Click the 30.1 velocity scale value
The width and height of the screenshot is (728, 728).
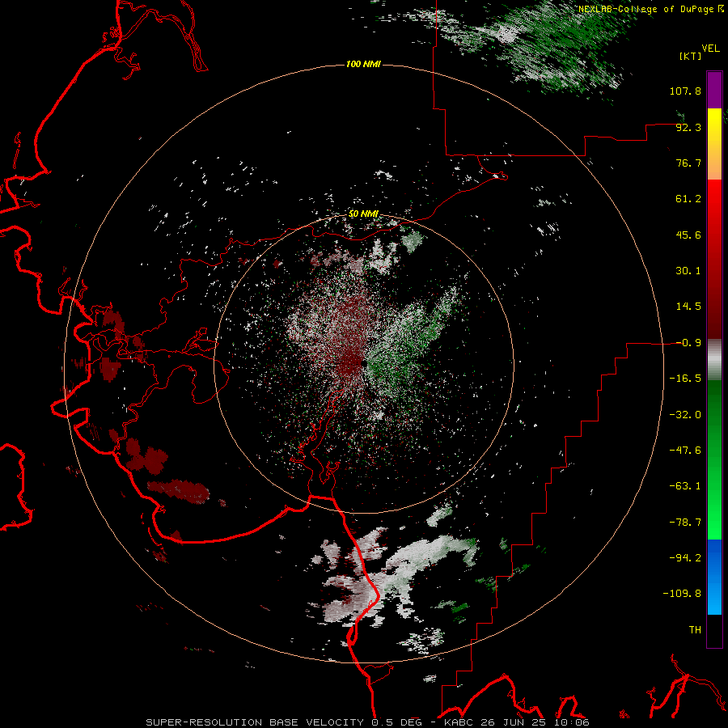pyautogui.click(x=688, y=271)
